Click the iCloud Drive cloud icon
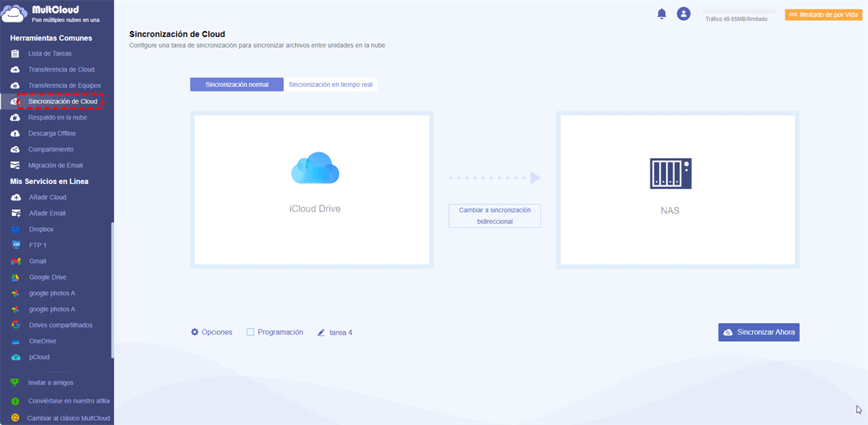 click(x=315, y=169)
